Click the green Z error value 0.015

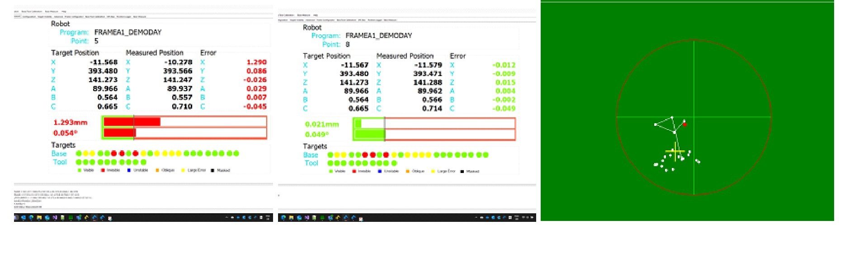pyautogui.click(x=505, y=82)
